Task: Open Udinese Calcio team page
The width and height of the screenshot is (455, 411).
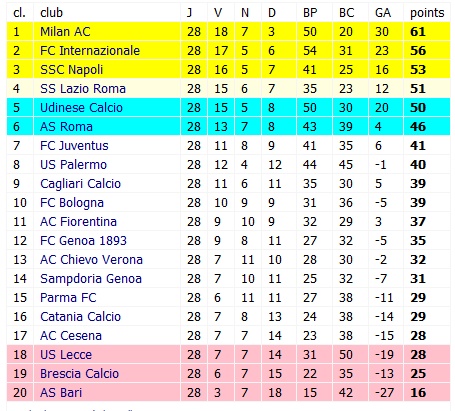Action: (81, 108)
